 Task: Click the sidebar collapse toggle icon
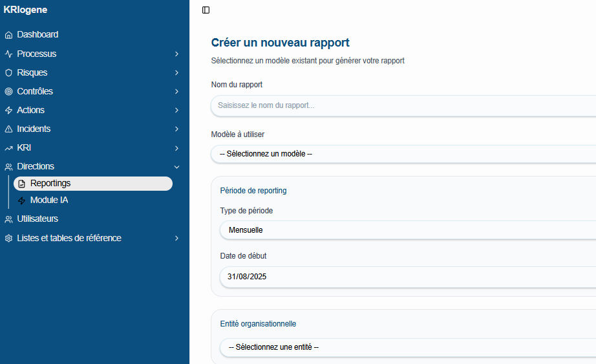click(x=206, y=10)
